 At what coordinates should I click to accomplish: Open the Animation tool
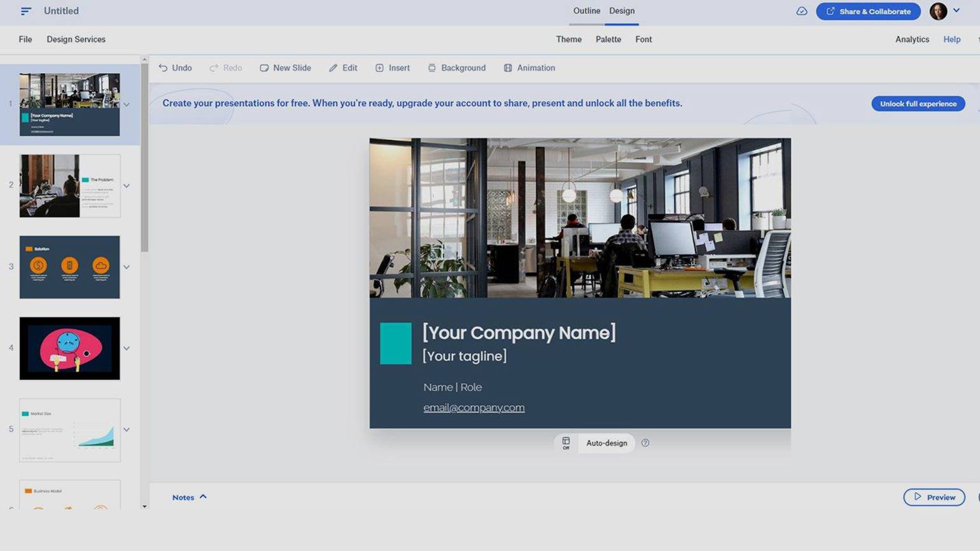pyautogui.click(x=529, y=67)
